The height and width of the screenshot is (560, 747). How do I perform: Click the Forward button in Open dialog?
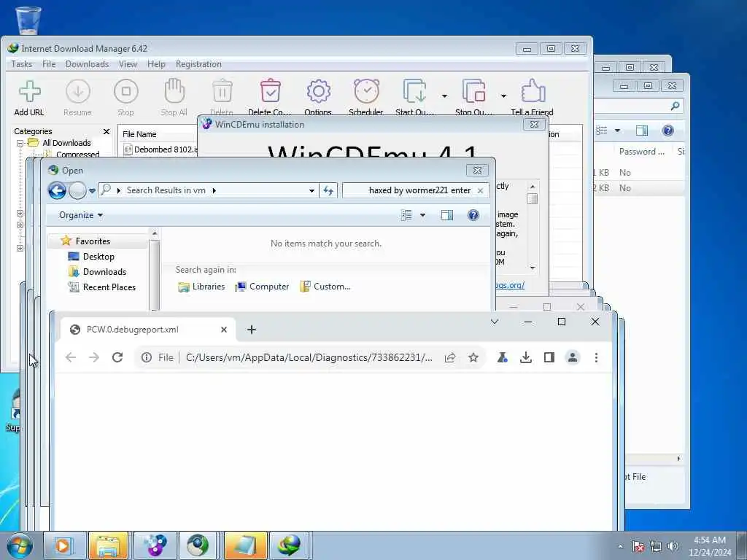77,190
